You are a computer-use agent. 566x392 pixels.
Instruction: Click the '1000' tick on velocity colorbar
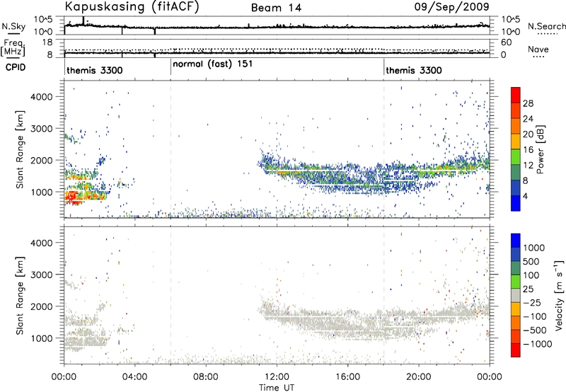534,248
